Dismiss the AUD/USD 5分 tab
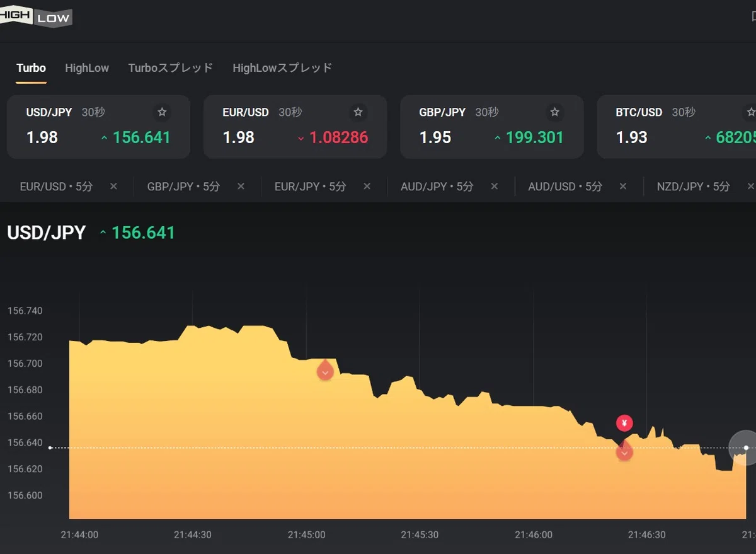 (623, 187)
